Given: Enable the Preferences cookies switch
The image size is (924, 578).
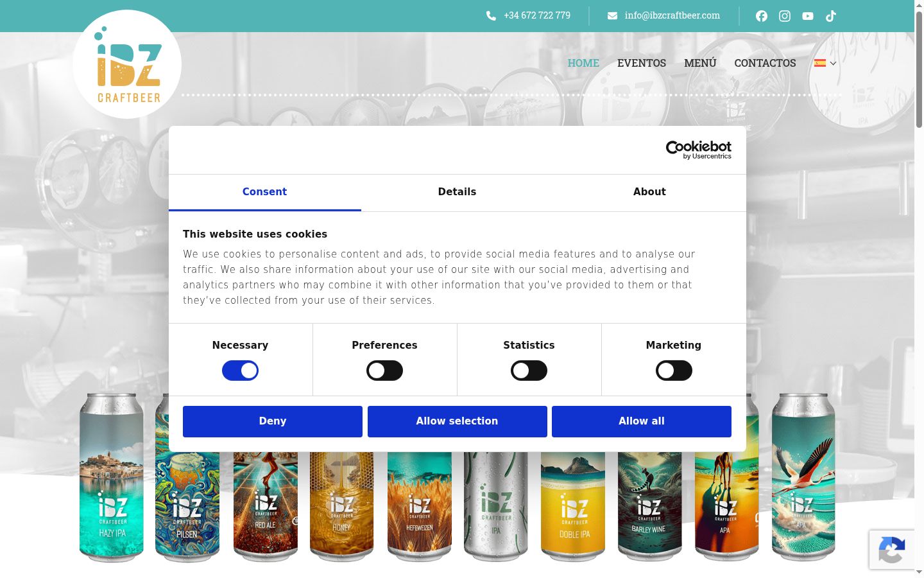Looking at the screenshot, I should tap(384, 371).
